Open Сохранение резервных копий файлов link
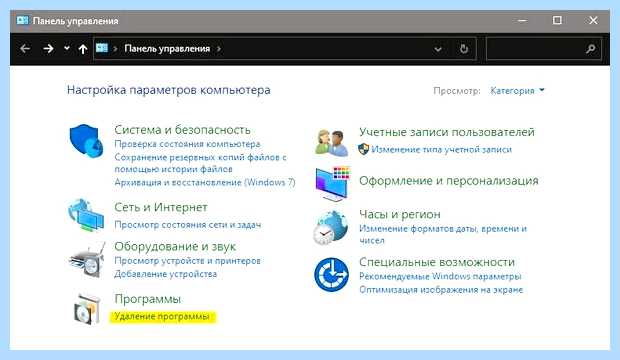Viewport: 620px width, 360px height. (200, 163)
